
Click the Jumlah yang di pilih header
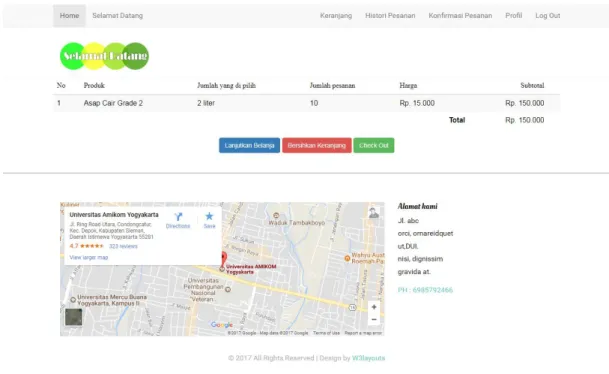226,85
